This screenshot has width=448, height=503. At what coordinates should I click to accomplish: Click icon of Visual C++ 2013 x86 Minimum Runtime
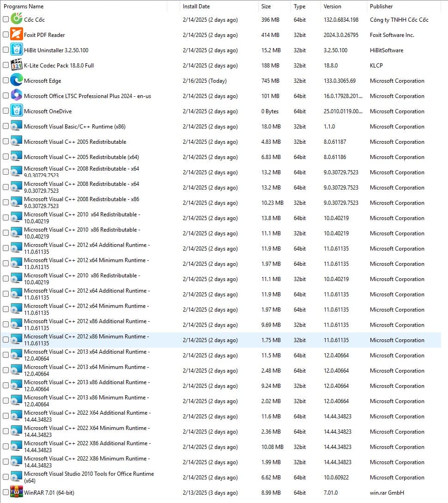pyautogui.click(x=16, y=400)
